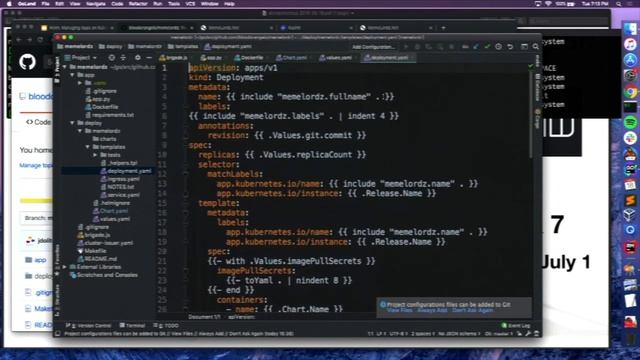This screenshot has width=640, height=360.
Task: Open the TODO tool window
Action: [x=166, y=326]
